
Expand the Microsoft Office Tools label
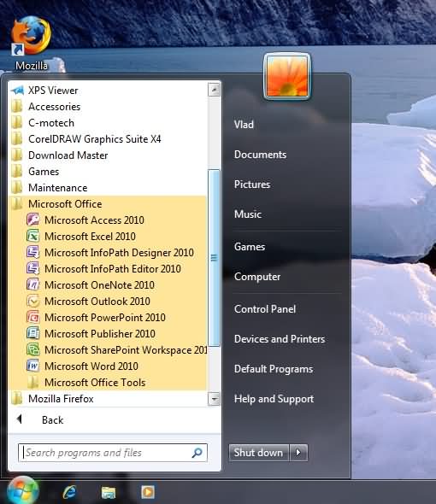pyautogui.click(x=95, y=383)
